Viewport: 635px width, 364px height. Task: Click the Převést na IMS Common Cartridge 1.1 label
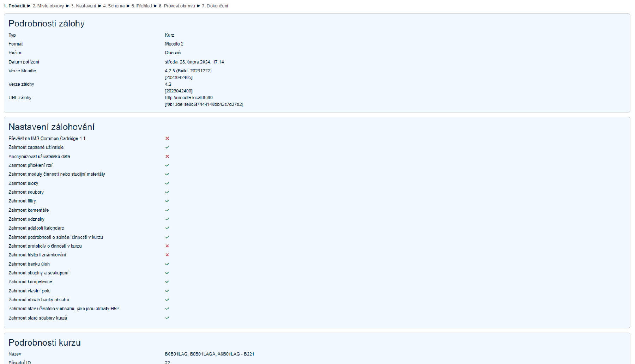click(x=47, y=138)
